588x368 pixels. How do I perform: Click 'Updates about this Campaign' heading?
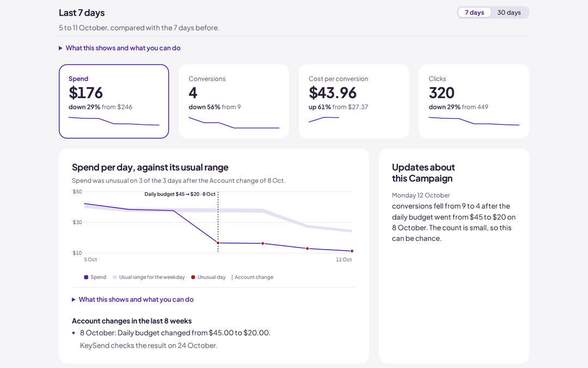(424, 173)
